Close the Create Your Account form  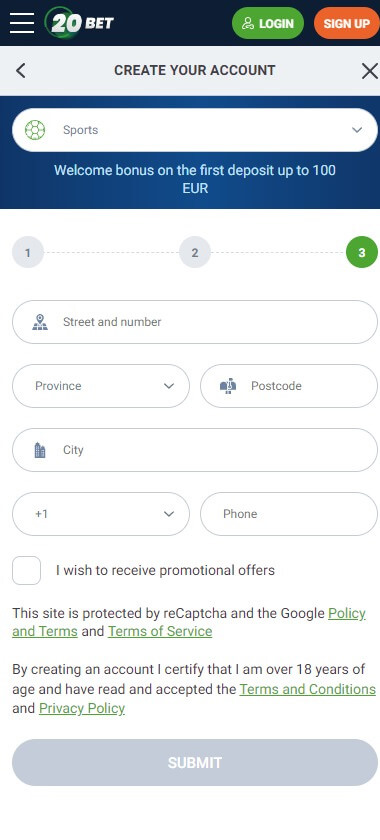point(369,71)
